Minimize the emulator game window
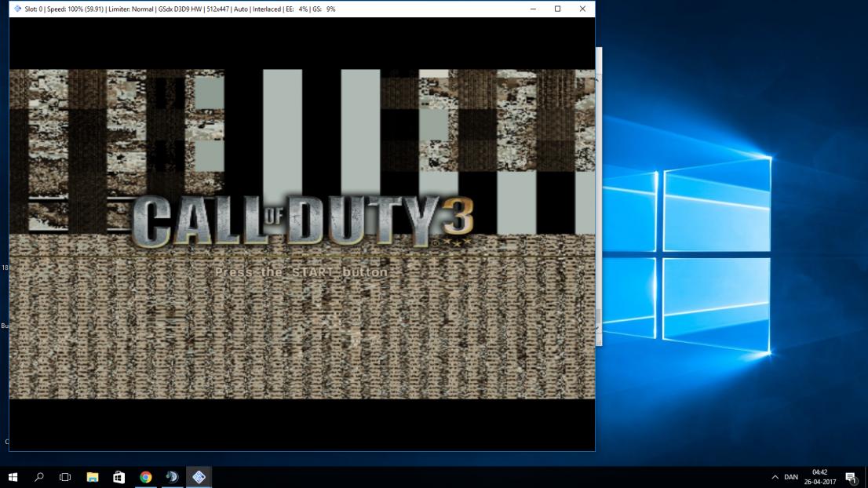The image size is (868, 488). tap(533, 9)
